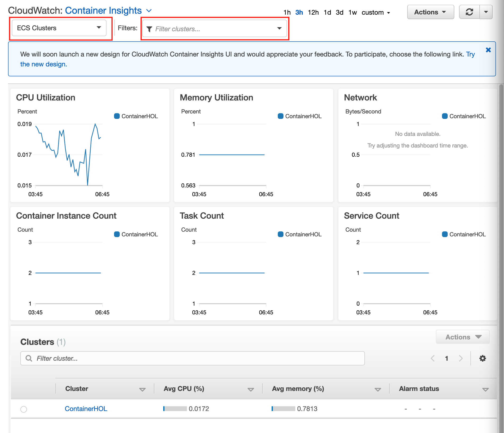Viewport: 504px width, 433px height.
Task: Select the 1w time range
Action: pos(353,12)
